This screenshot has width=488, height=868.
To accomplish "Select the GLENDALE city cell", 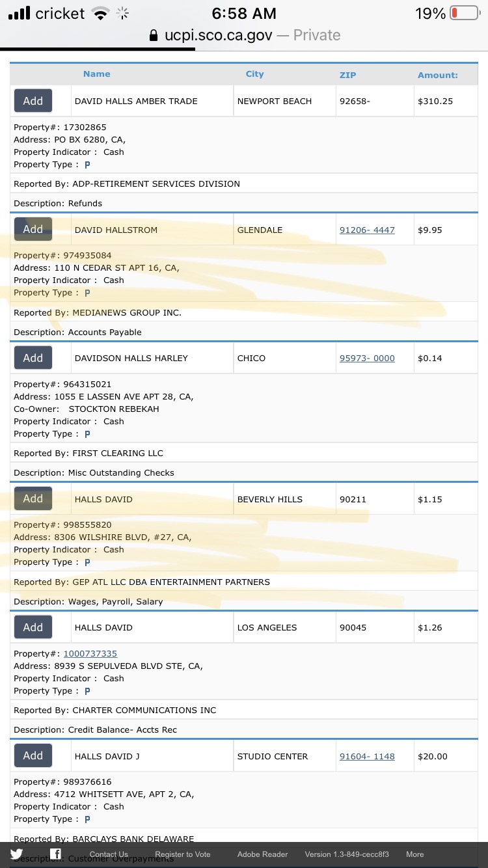I will click(x=285, y=230).
